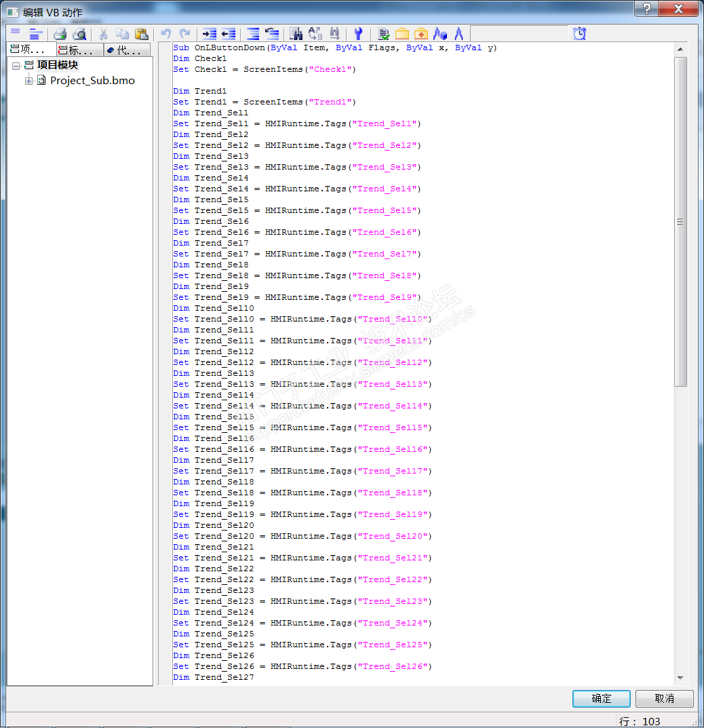
Task: Click the help question mark button
Action: coord(646,8)
